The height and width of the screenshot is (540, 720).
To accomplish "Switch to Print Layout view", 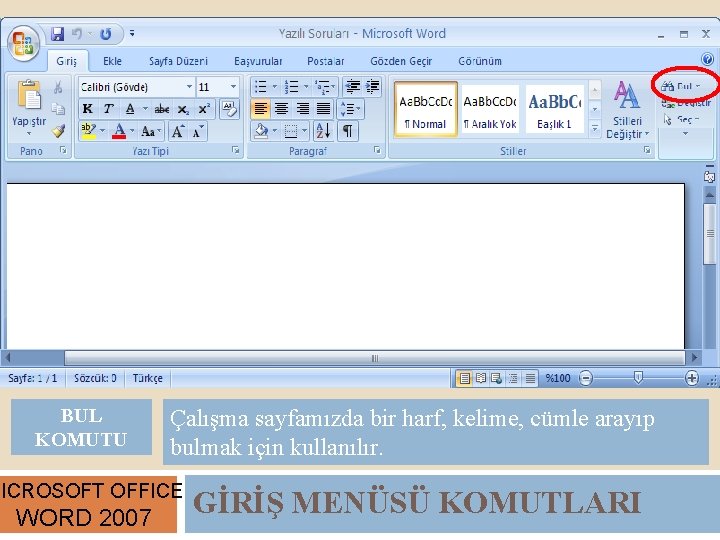I will pyautogui.click(x=465, y=378).
